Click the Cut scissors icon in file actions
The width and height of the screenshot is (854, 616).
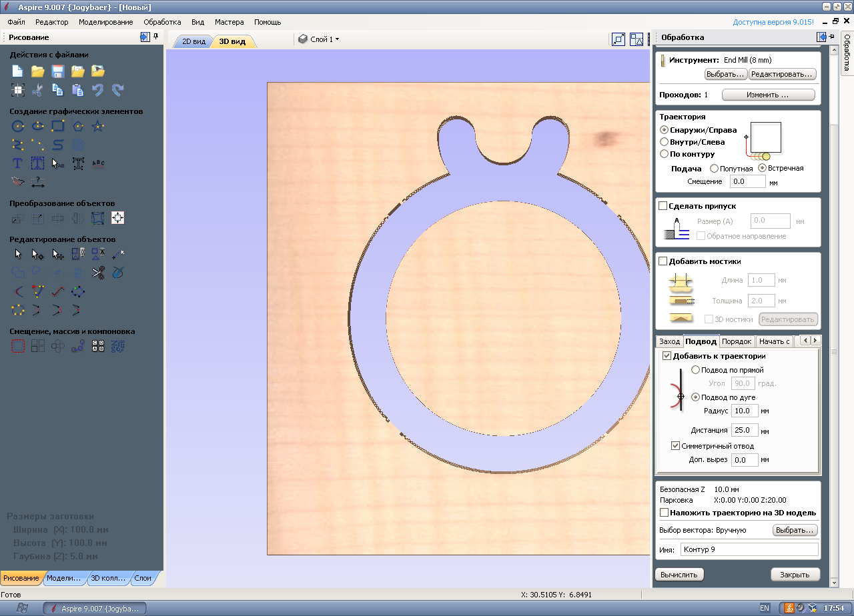point(38,89)
